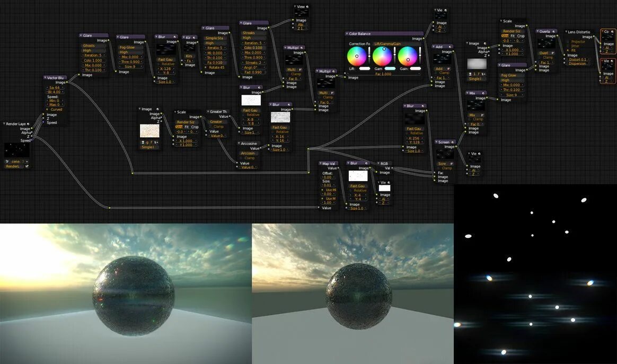Open Simple Star glare type dropdown
Viewport: 617px width, 364px height.
[x=215, y=38]
